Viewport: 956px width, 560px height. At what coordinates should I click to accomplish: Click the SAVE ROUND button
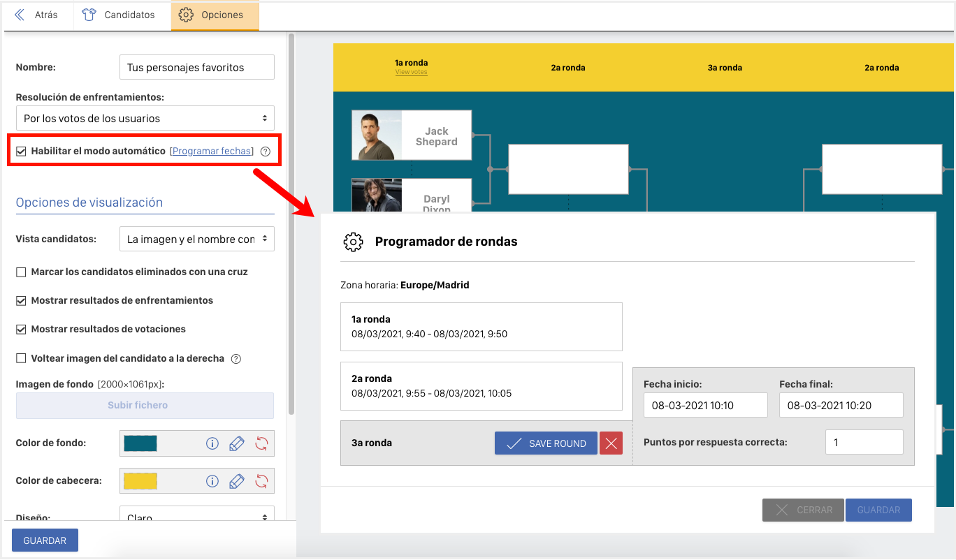[x=546, y=443]
